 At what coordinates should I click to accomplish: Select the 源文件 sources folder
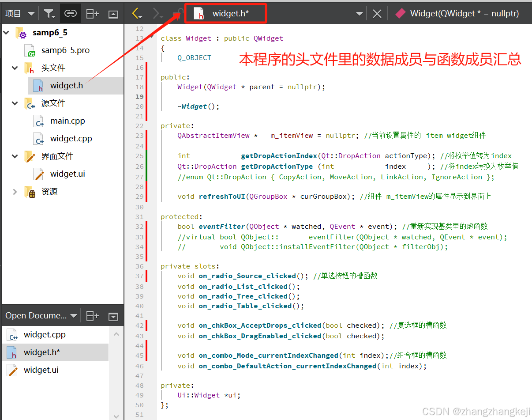pos(53,103)
